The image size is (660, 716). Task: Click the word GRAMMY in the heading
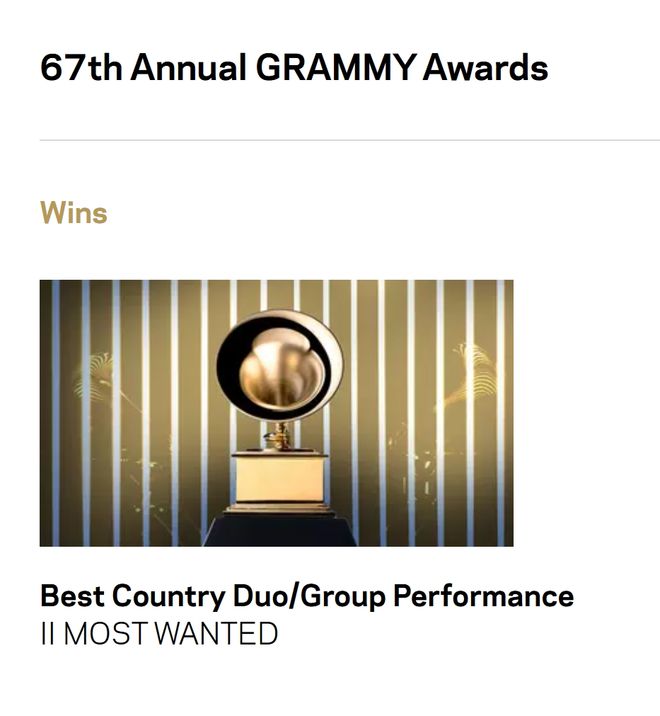[336, 68]
